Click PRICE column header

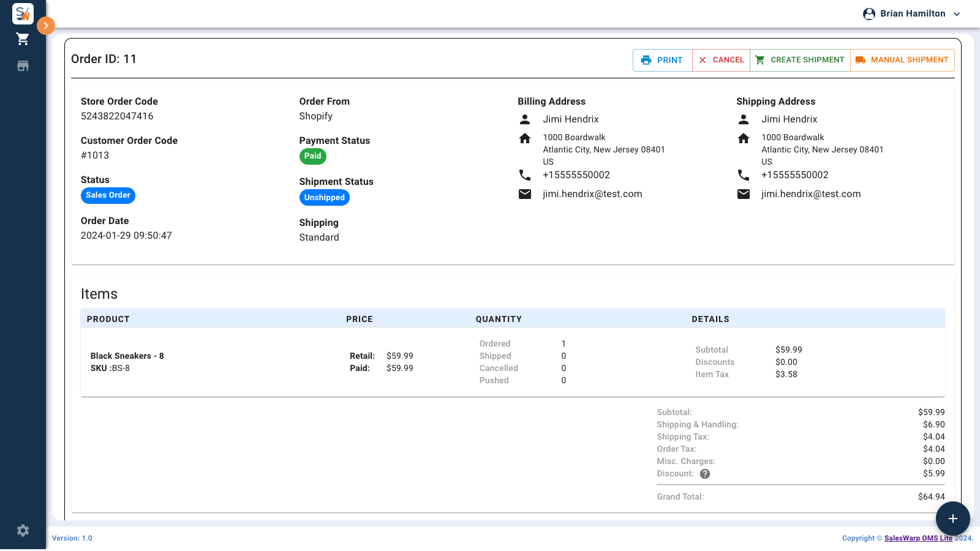pos(360,319)
